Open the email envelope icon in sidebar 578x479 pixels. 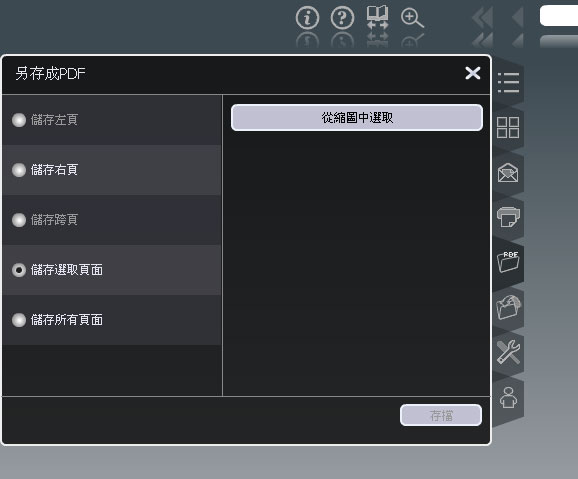508,173
